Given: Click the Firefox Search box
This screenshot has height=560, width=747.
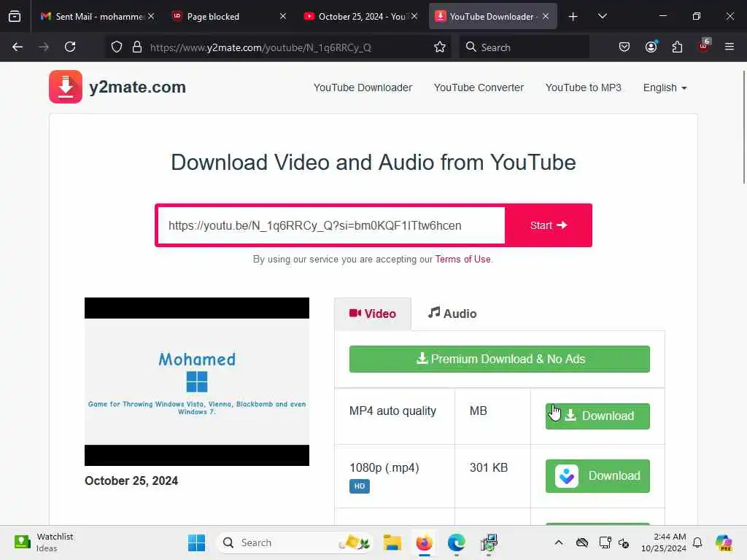Looking at the screenshot, I should click(x=524, y=47).
